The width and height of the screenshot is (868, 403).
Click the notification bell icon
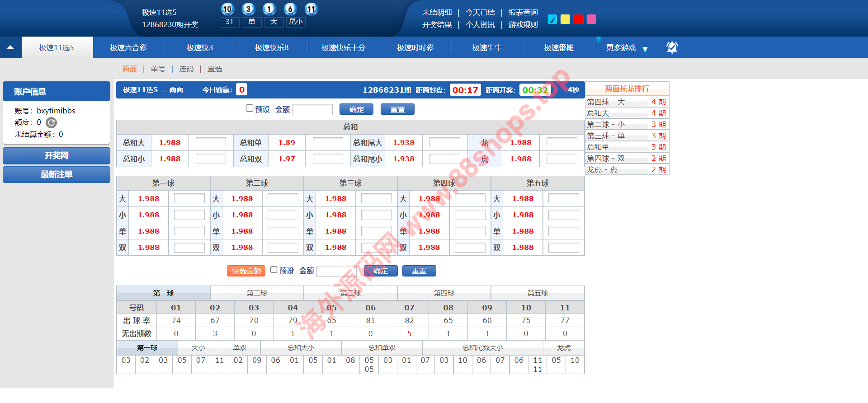point(672,47)
